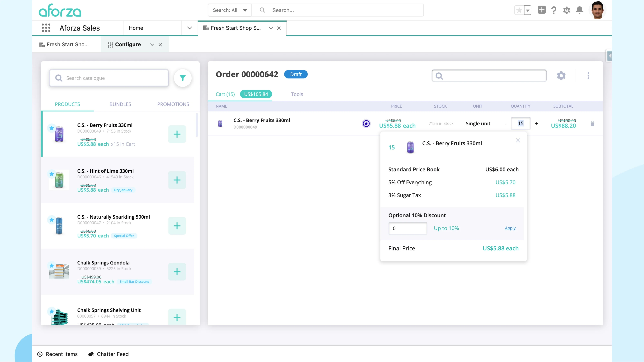Add Chalk Springs Gondola to cart

tap(177, 272)
